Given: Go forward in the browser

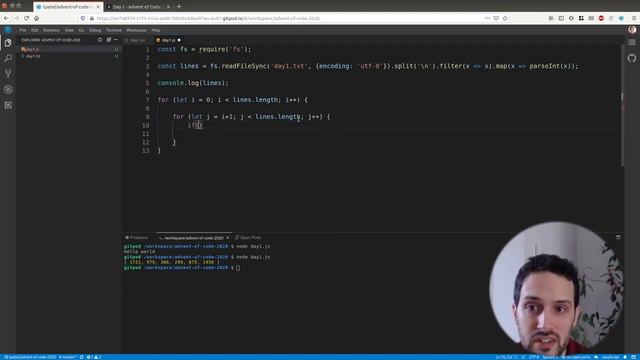Looking at the screenshot, I should pyautogui.click(x=16, y=18).
